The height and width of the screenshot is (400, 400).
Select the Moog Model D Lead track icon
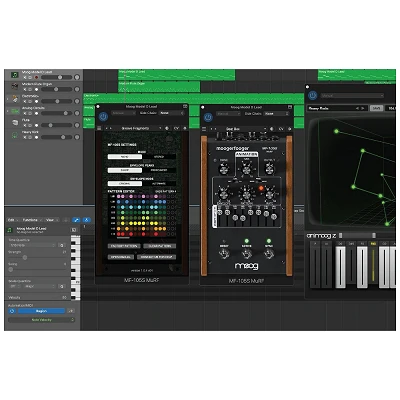pyautogui.click(x=15, y=75)
